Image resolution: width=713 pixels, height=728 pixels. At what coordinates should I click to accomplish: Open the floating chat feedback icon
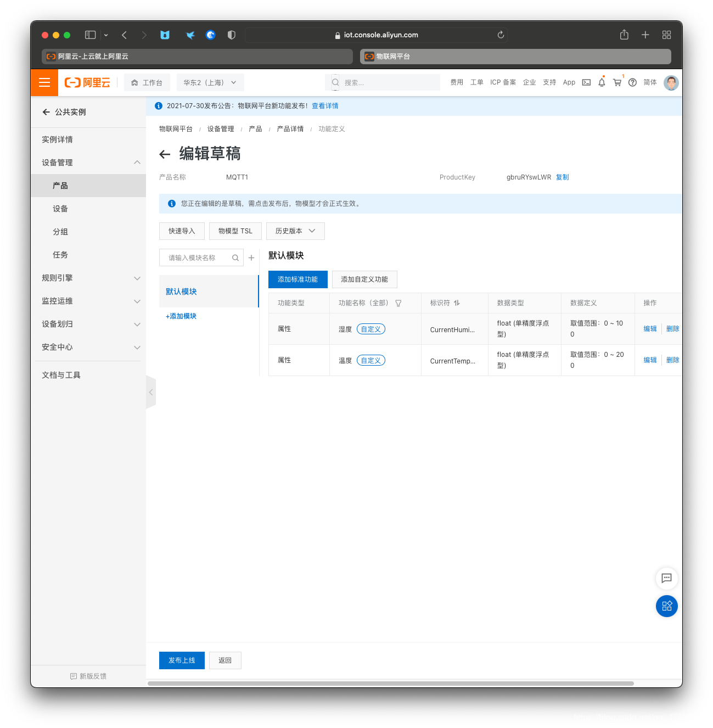pyautogui.click(x=666, y=578)
